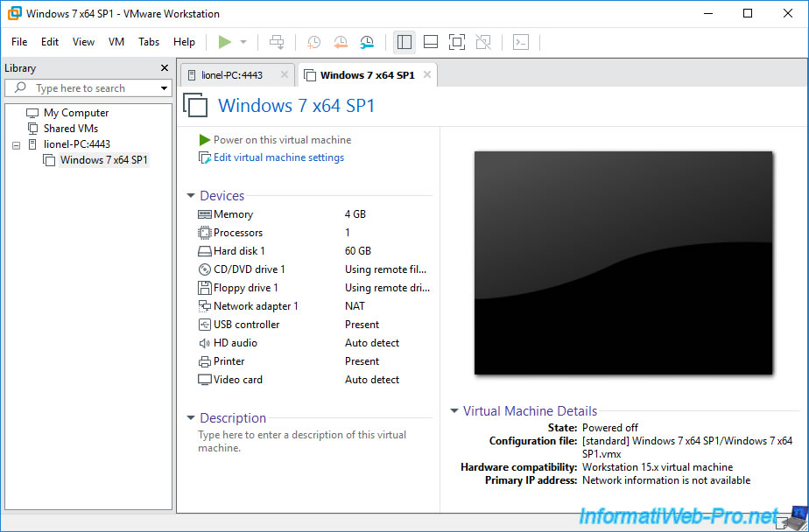Switch to the Windows 7 x64 SP1 tab

(x=368, y=75)
